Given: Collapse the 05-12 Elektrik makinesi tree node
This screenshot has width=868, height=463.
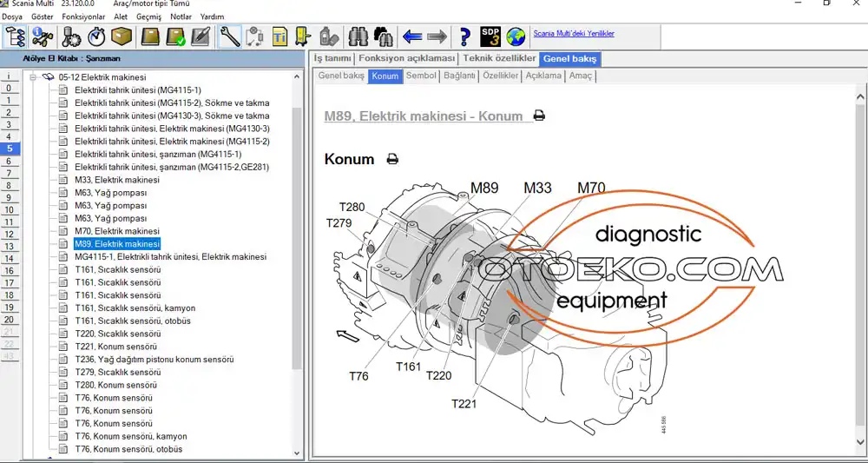Looking at the screenshot, I should click(x=34, y=77).
